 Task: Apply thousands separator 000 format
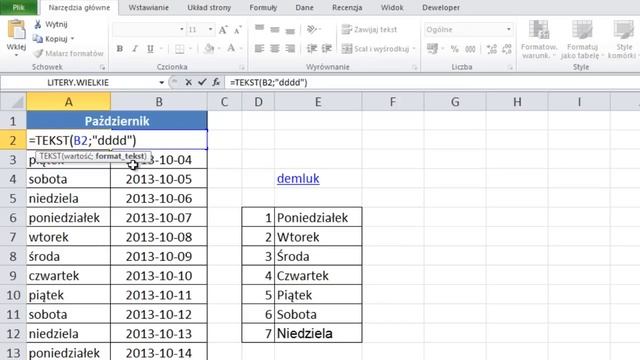(x=470, y=49)
